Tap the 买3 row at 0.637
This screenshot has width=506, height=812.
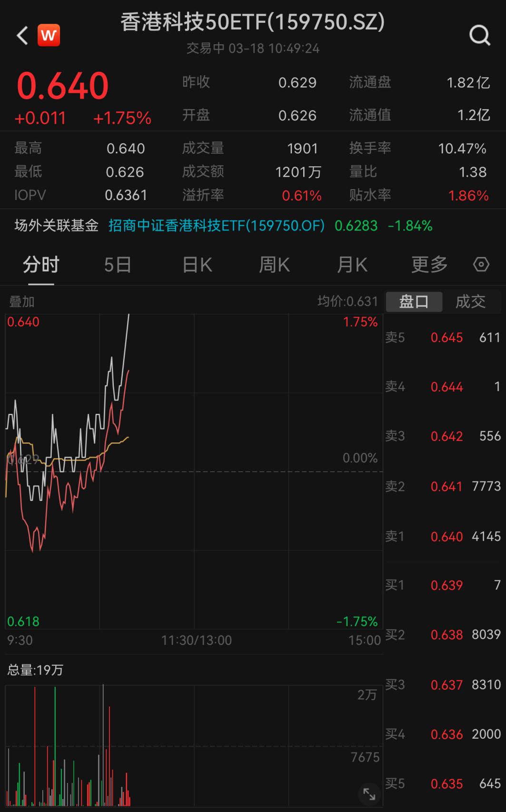click(x=443, y=685)
